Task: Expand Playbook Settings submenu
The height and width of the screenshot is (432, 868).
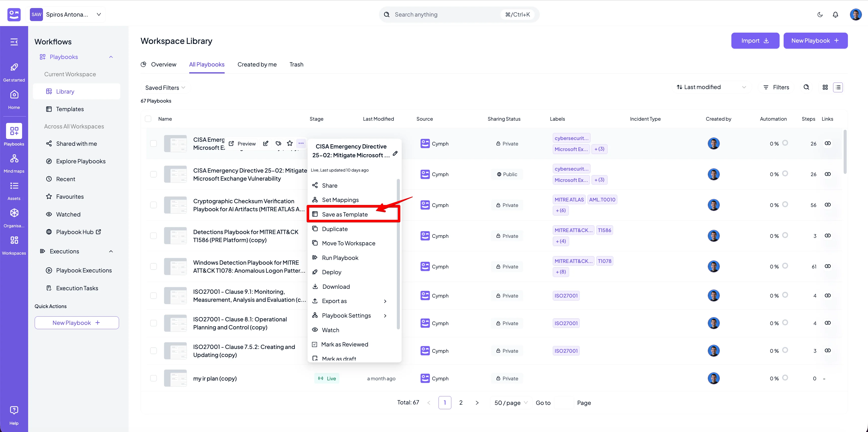Action: pyautogui.click(x=350, y=315)
